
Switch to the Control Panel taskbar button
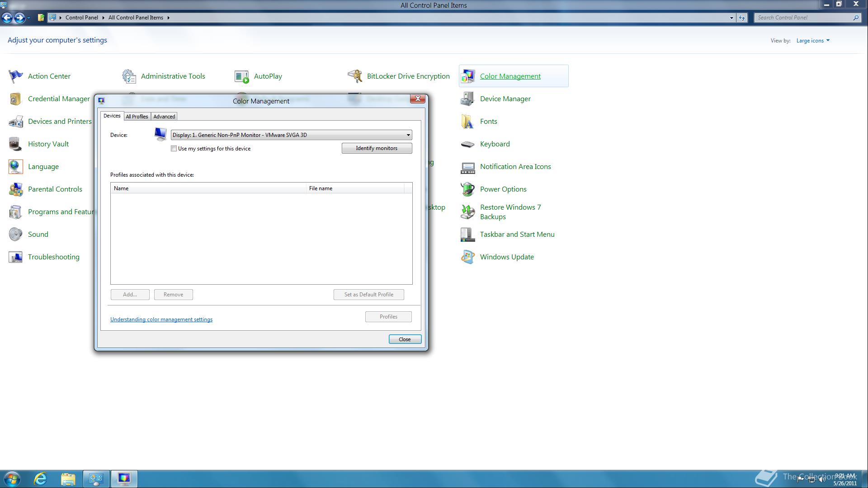coord(96,479)
